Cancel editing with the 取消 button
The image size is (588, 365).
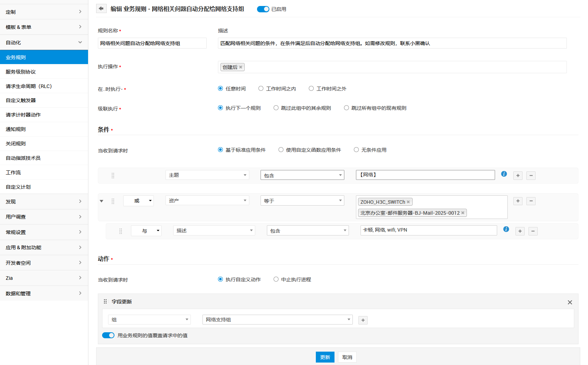pos(347,357)
